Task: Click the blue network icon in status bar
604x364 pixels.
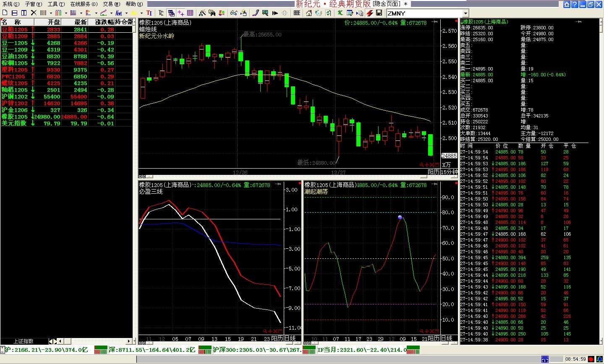Action: pos(545,359)
